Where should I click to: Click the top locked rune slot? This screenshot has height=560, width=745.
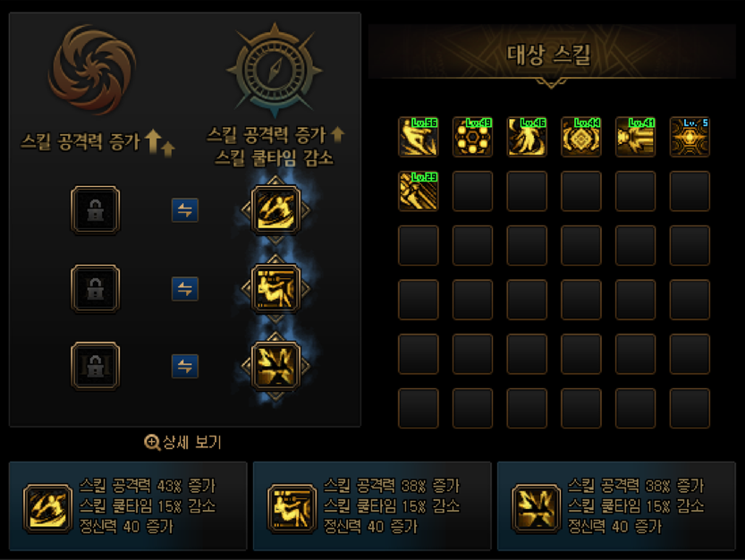95,209
